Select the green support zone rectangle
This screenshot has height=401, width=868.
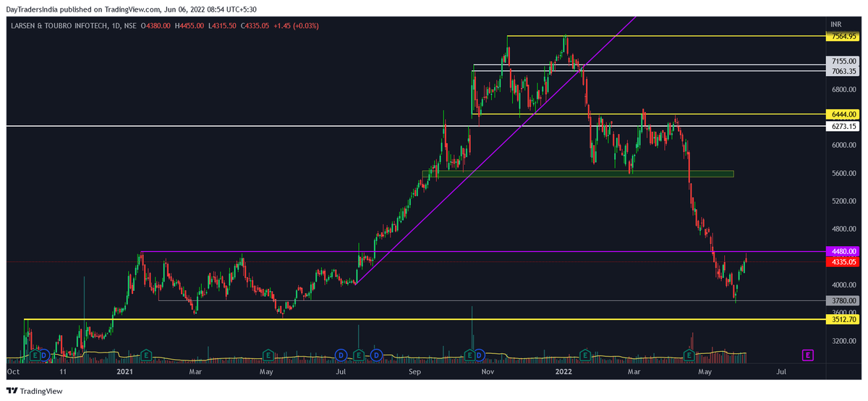tap(578, 174)
